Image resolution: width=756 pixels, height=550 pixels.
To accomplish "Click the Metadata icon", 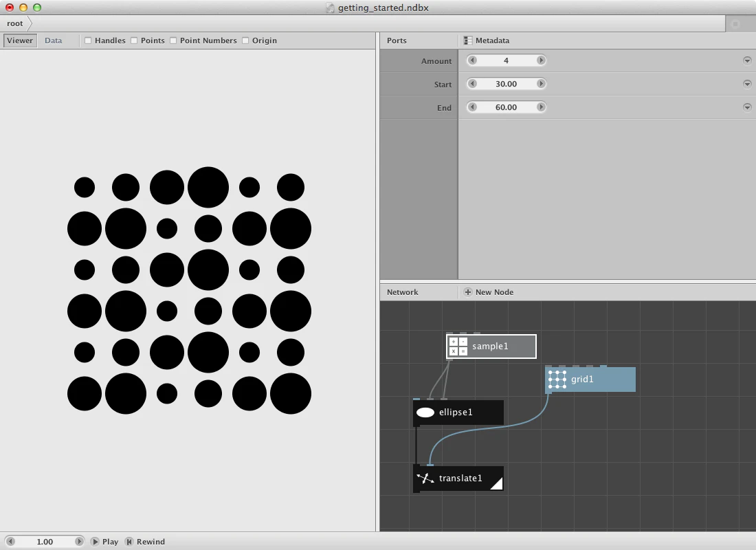I will [468, 41].
